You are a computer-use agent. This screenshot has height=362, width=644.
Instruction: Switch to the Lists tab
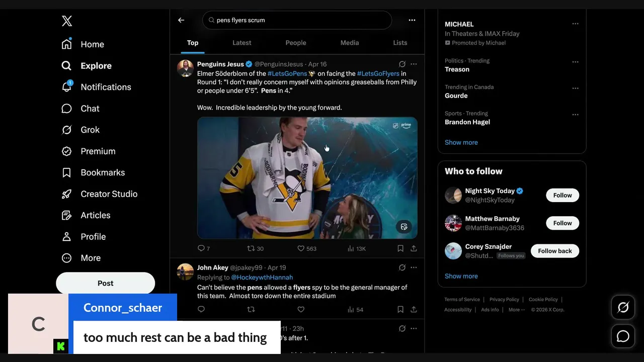click(400, 43)
